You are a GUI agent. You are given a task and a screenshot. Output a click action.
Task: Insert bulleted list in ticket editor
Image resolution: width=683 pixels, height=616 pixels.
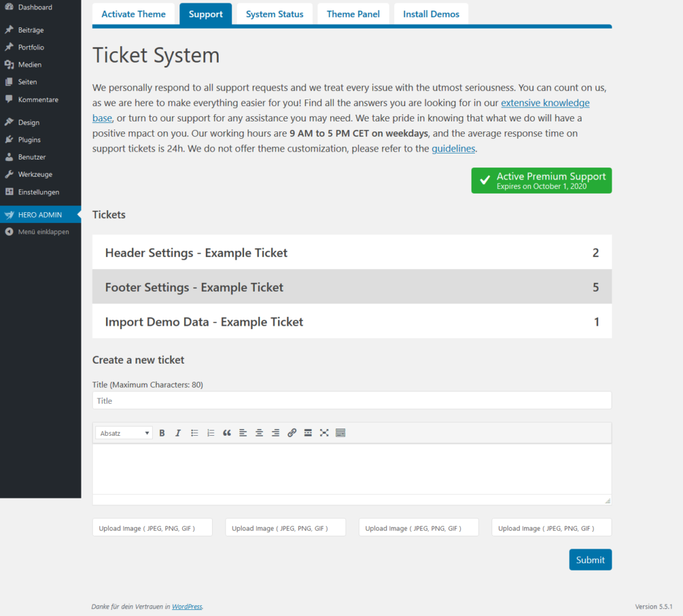point(194,433)
